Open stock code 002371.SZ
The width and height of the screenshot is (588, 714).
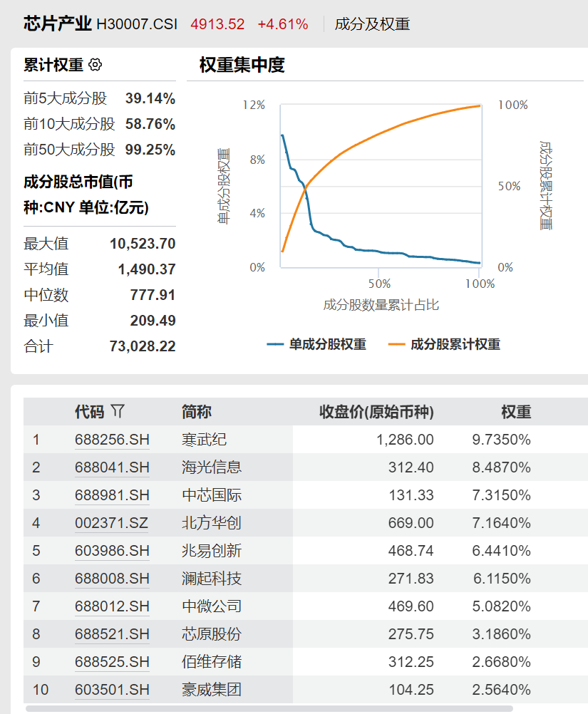pos(112,523)
